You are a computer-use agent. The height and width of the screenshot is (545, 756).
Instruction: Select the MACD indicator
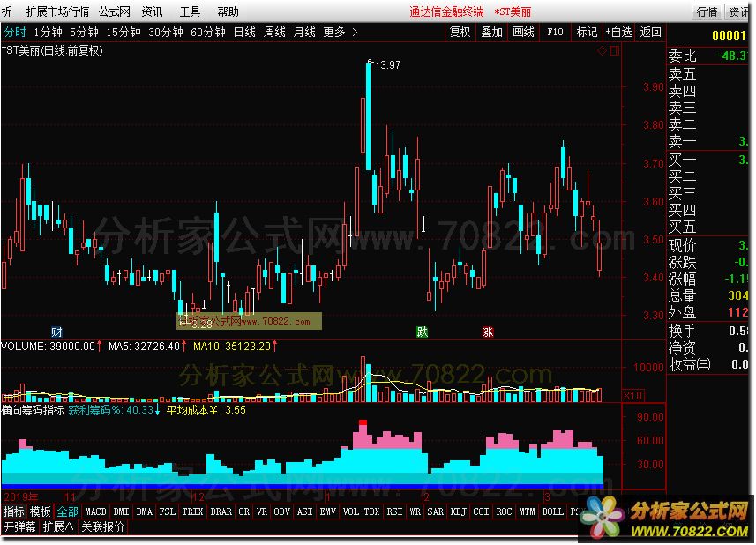click(x=95, y=511)
